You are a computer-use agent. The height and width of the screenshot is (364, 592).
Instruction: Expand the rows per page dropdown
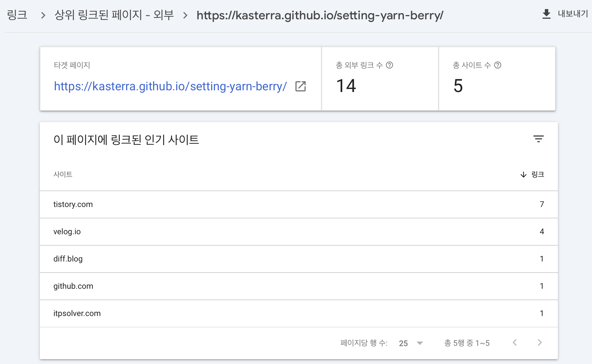click(x=420, y=343)
